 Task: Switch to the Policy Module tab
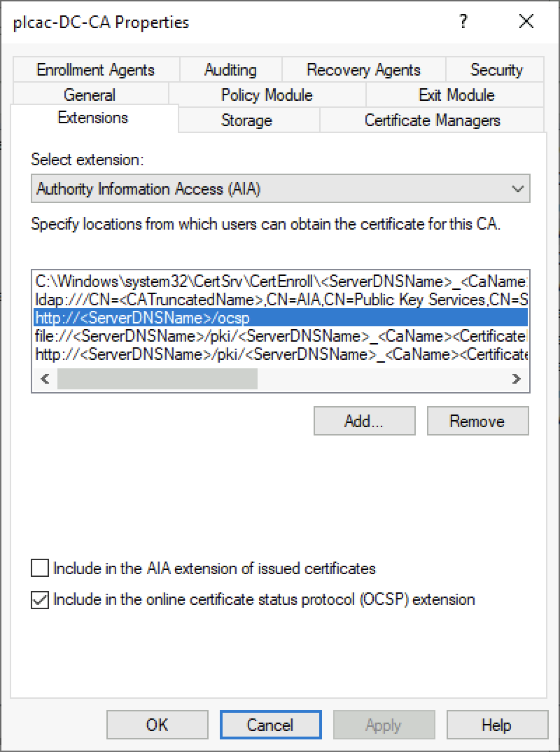tap(267, 95)
